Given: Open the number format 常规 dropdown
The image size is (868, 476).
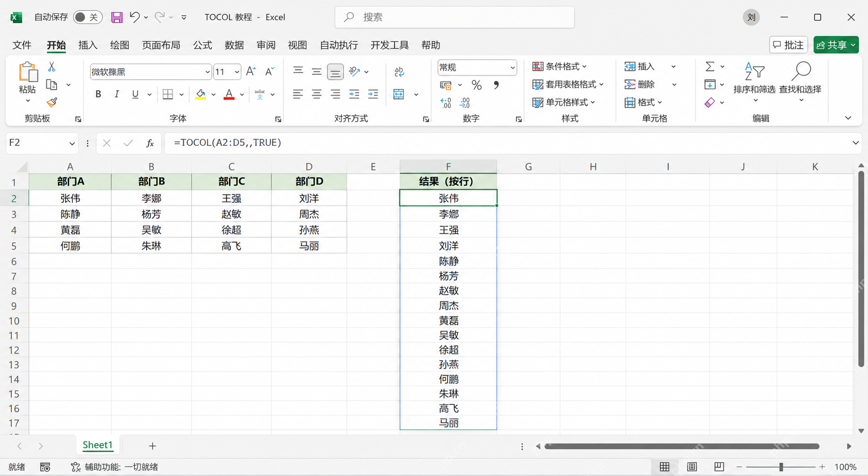Looking at the screenshot, I should tap(512, 67).
